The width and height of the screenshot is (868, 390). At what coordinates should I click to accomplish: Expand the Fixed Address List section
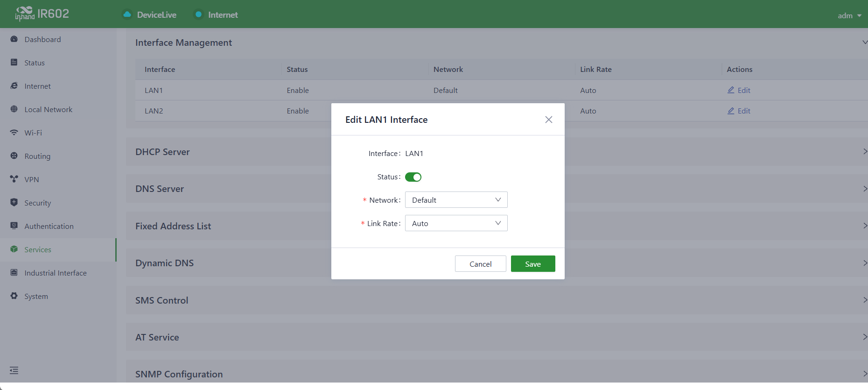(497, 226)
